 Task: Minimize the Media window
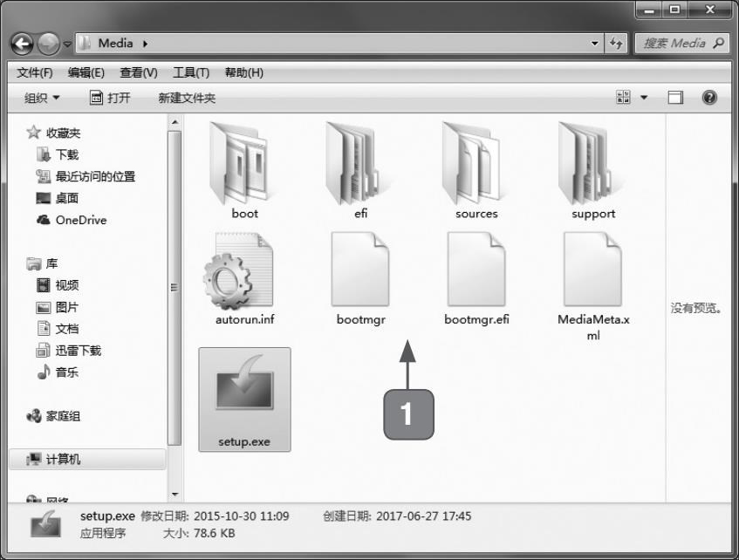649,10
